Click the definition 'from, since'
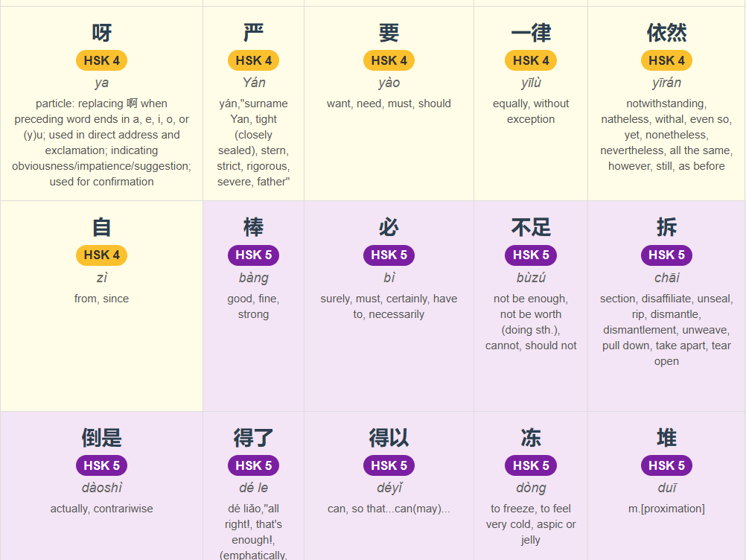Screen dimensions: 746x560 coord(101,299)
